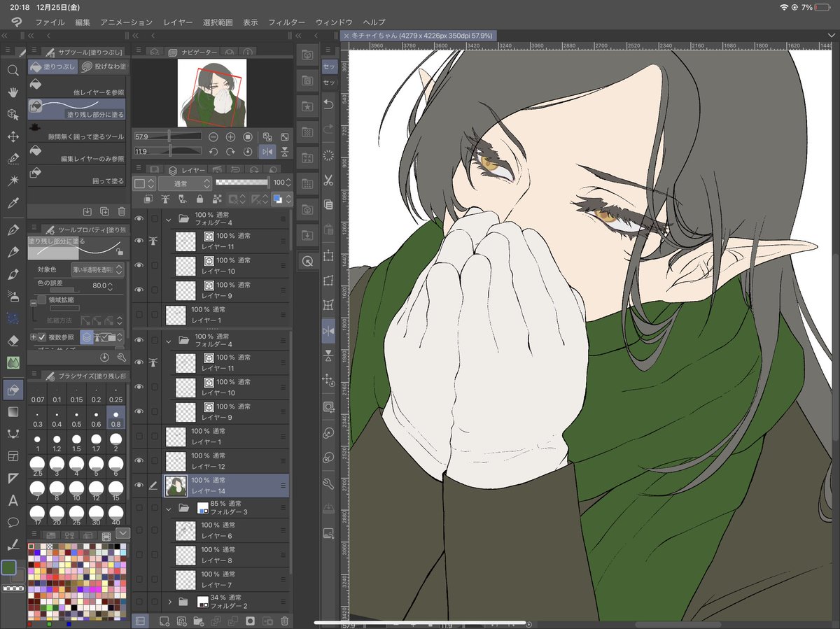Select the Hand move-view tool

coord(13,92)
